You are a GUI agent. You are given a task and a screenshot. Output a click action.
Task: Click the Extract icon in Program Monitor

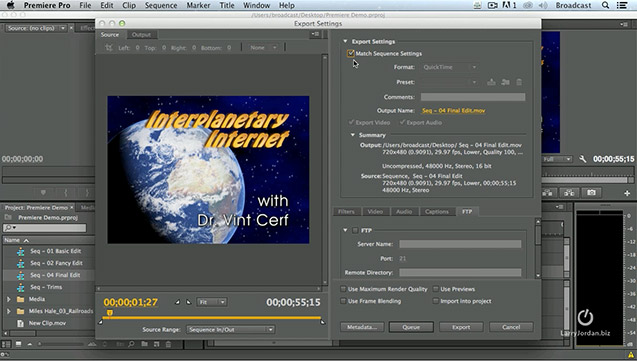click(569, 192)
